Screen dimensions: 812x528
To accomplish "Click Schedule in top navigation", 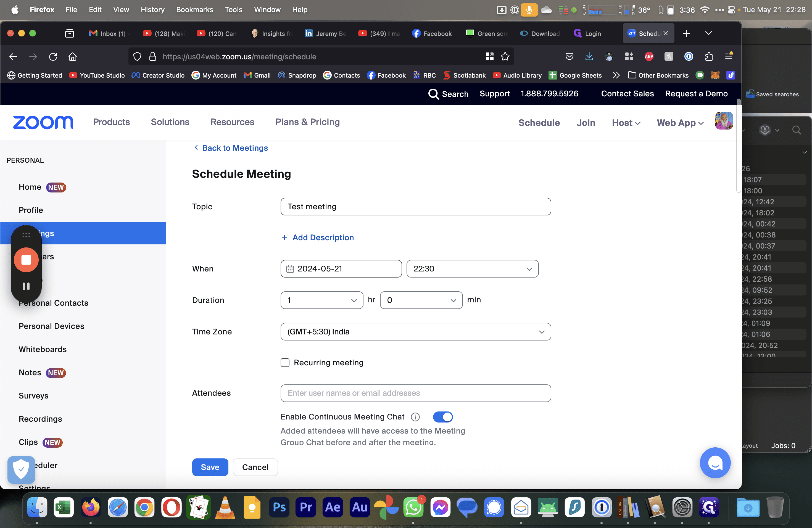I will point(539,123).
